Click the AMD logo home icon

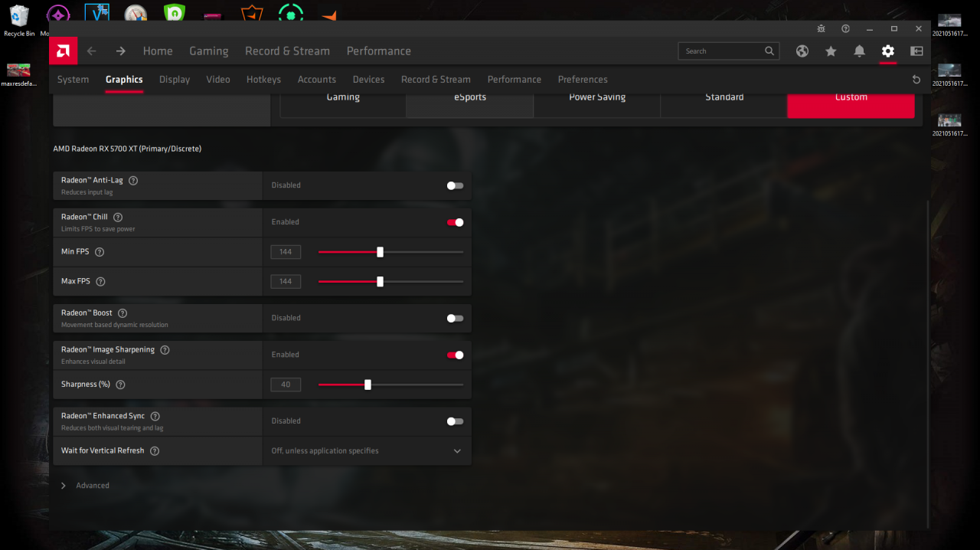click(63, 51)
